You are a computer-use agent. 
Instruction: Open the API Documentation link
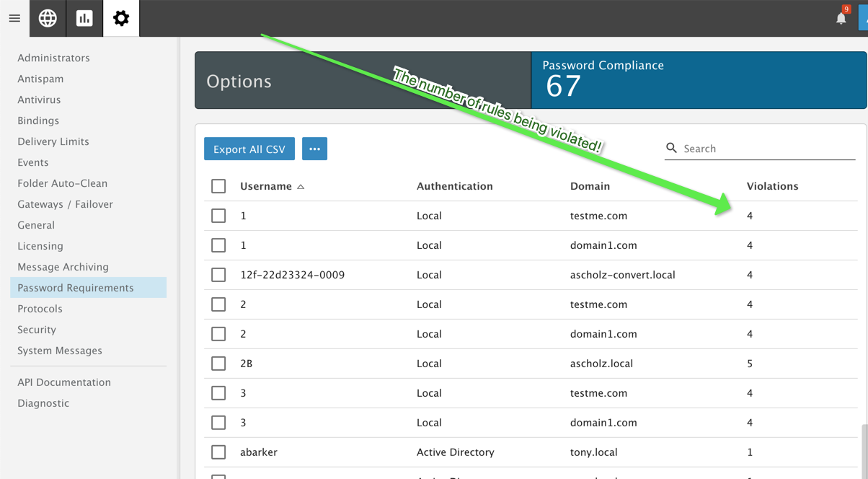pos(64,382)
